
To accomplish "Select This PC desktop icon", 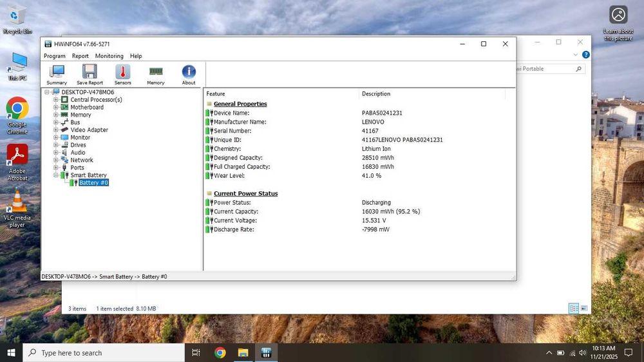I will [x=17, y=66].
